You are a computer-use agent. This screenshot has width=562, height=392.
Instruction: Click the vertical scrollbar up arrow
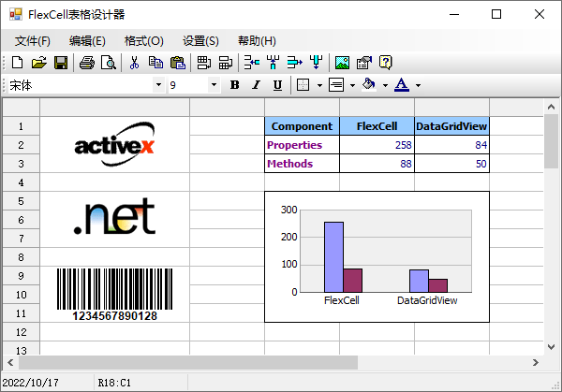[x=552, y=107]
